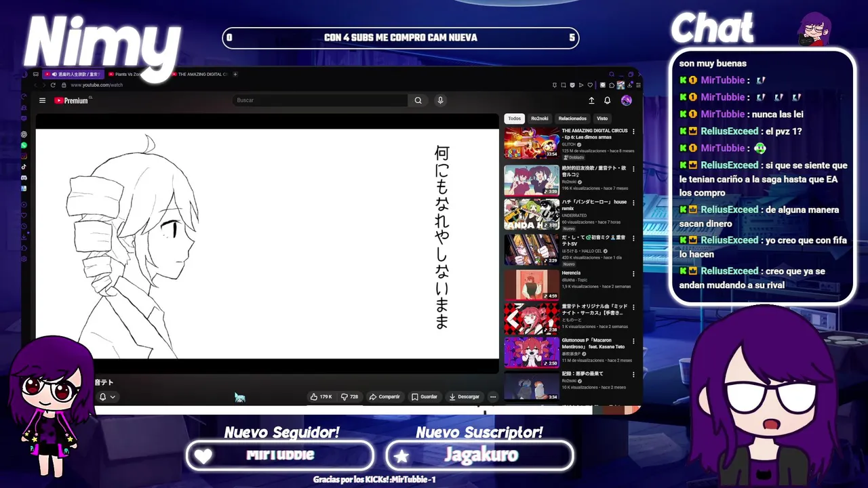Image resolution: width=868 pixels, height=488 pixels.
Task: Open options menu for 記録：悪夢の最果て video
Action: tap(633, 375)
